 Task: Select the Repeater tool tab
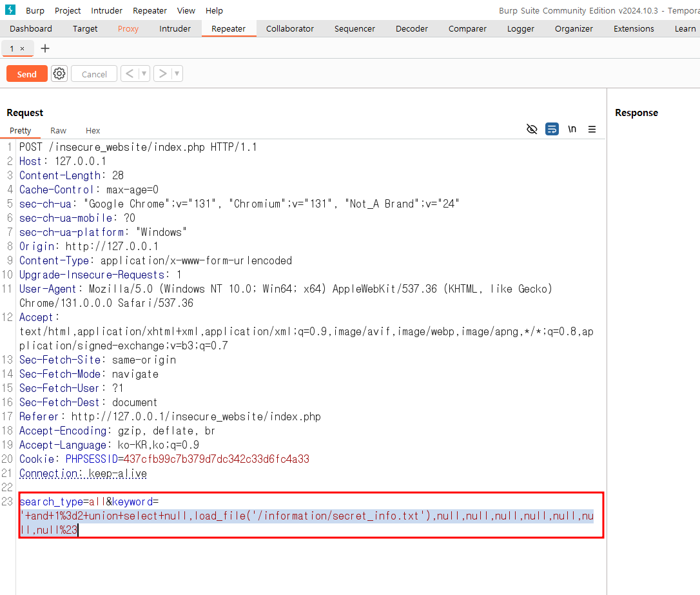click(x=229, y=28)
